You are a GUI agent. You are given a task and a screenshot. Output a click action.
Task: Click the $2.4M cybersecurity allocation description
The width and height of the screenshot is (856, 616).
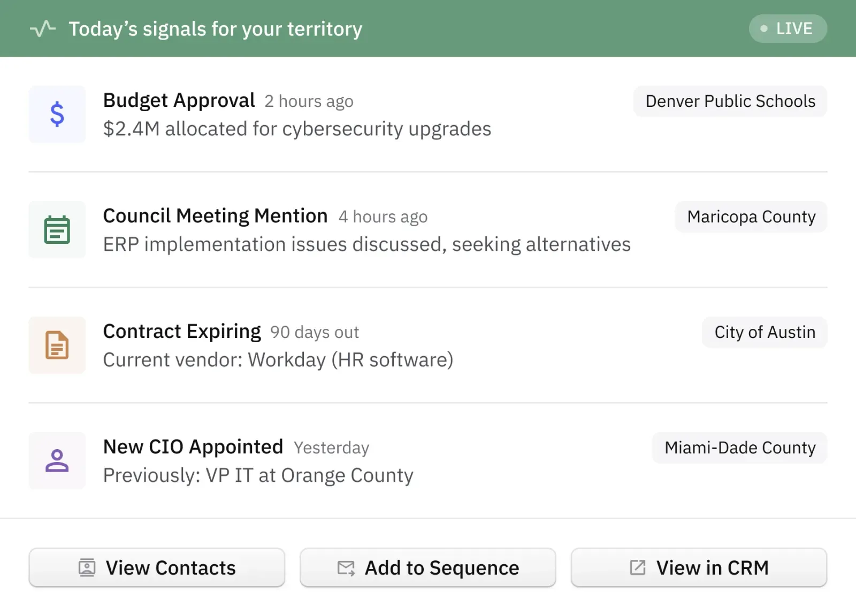coord(297,129)
